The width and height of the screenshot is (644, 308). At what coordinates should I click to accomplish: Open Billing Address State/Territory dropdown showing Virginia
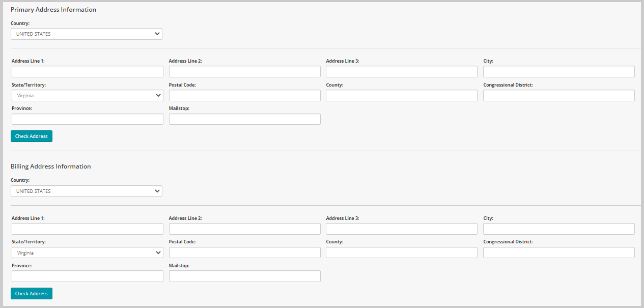pyautogui.click(x=88, y=253)
